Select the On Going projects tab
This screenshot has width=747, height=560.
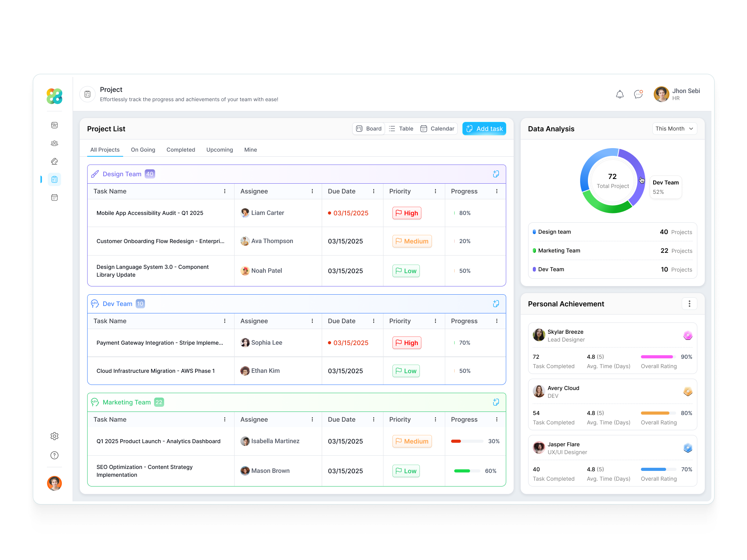pyautogui.click(x=143, y=150)
